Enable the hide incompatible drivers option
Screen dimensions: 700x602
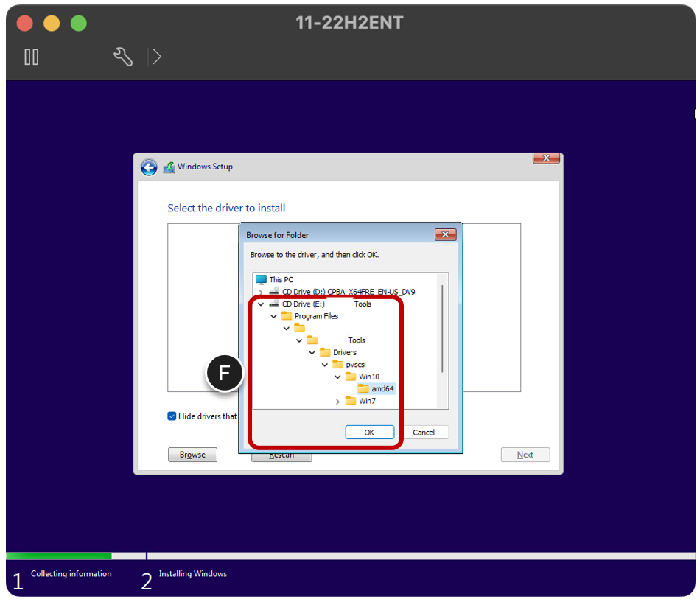[172, 416]
